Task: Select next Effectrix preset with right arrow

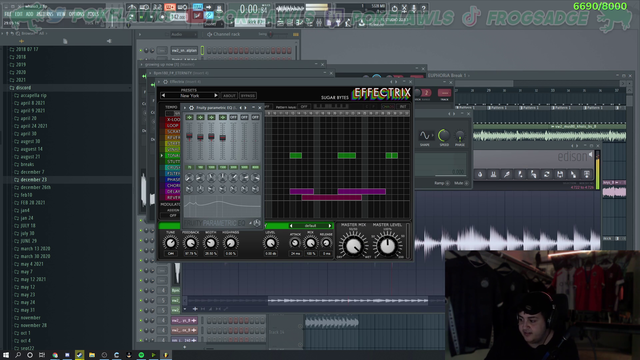Action: point(216,96)
